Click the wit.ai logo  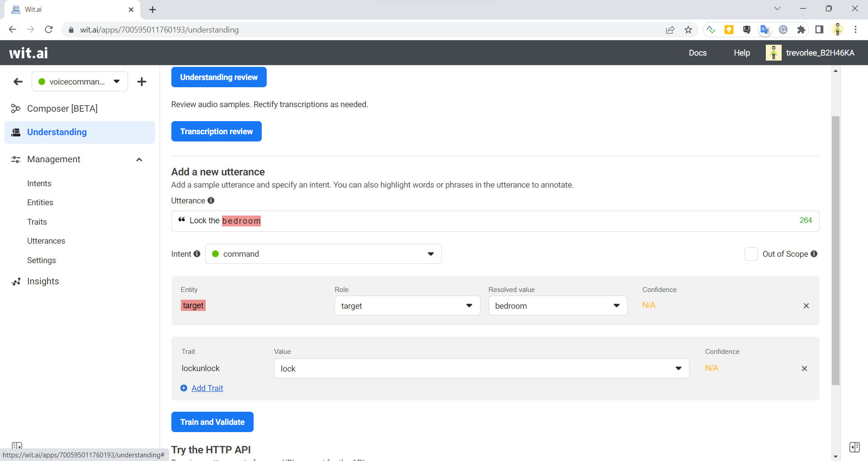pos(28,53)
